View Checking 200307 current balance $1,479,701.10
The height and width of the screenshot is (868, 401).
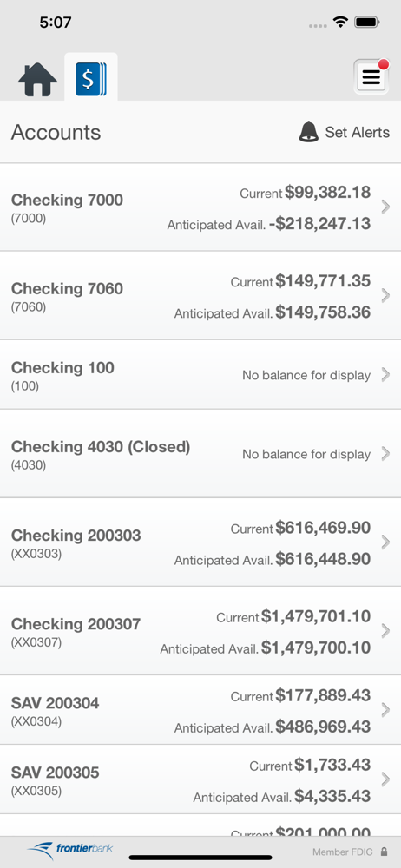[316, 616]
